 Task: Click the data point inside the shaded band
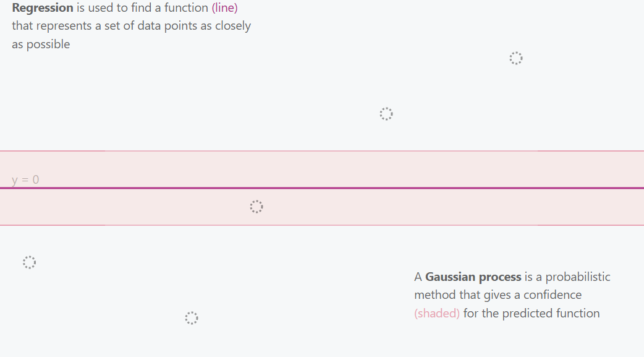(256, 207)
